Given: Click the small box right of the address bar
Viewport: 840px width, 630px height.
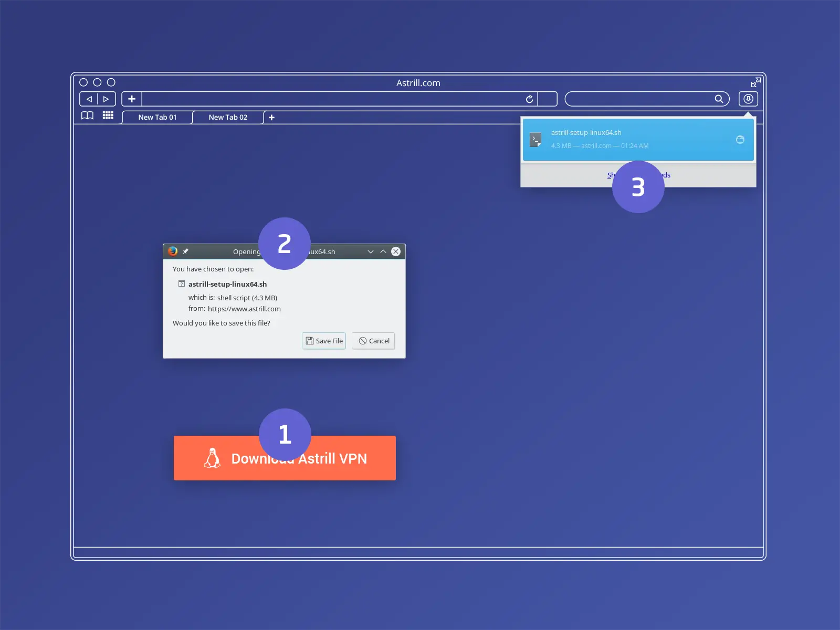Looking at the screenshot, I should pos(548,99).
